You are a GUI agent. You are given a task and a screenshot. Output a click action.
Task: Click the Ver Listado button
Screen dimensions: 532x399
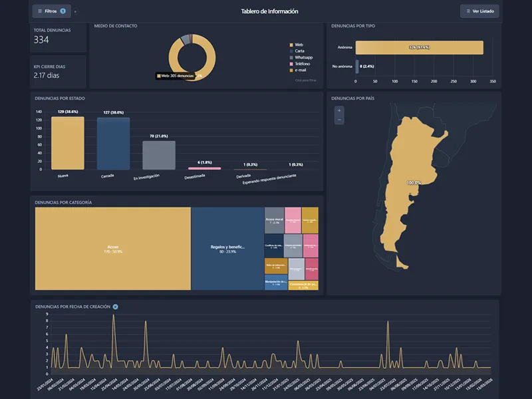(x=479, y=11)
